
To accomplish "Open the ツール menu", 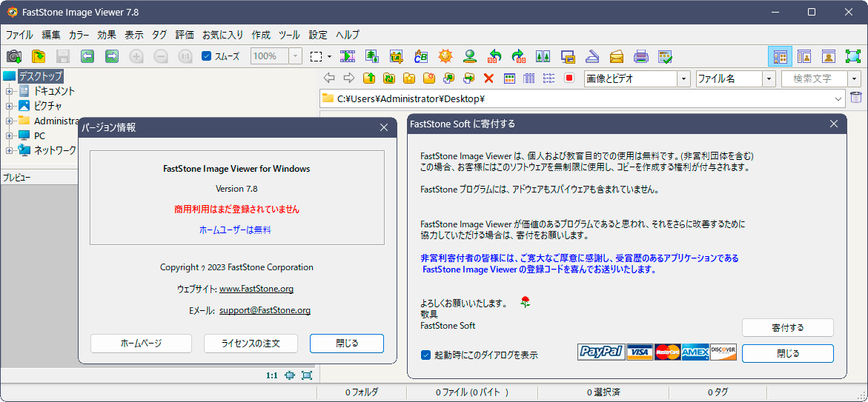I will [289, 35].
